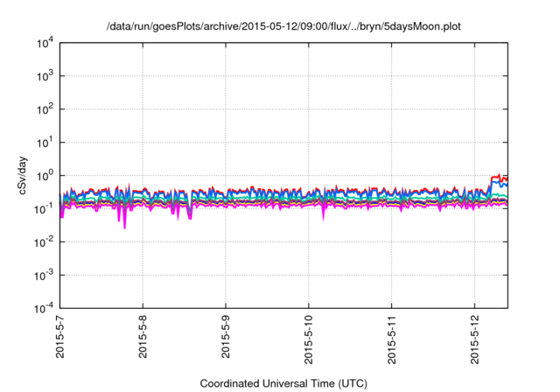The image size is (560, 392).
Task: Click the 10^-1 y-axis tick label
Action: pyautogui.click(x=44, y=209)
